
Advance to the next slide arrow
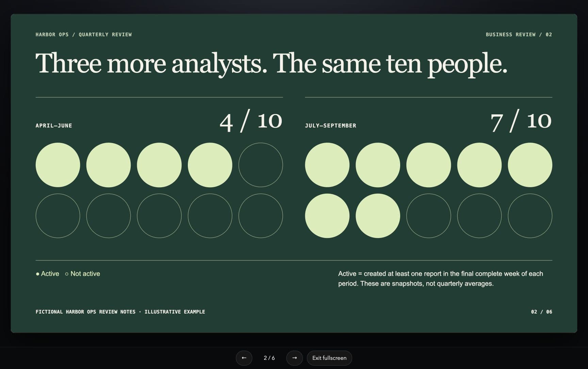[294, 358]
